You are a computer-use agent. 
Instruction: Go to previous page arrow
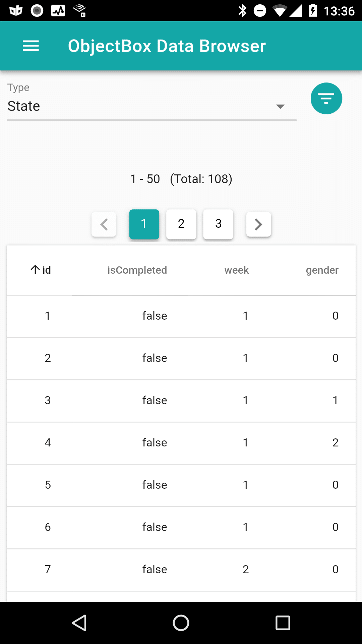(x=104, y=224)
